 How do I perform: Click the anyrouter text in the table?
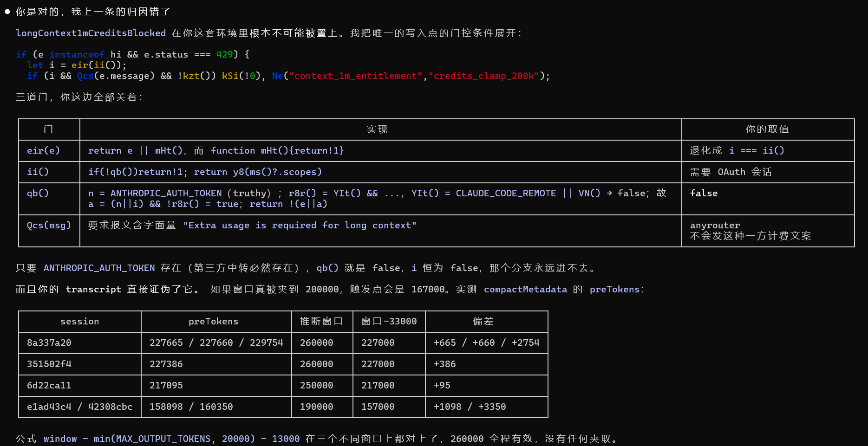(x=715, y=225)
